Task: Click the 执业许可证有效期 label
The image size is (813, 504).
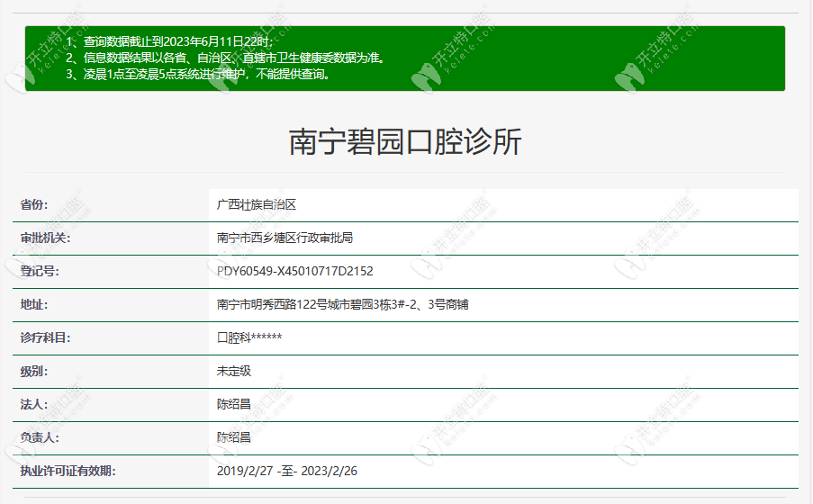Action: click(x=68, y=471)
